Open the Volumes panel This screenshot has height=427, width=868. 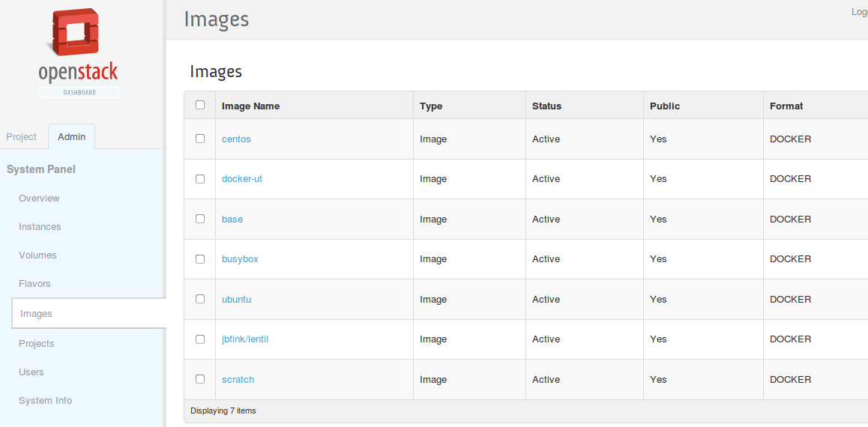pyautogui.click(x=37, y=255)
